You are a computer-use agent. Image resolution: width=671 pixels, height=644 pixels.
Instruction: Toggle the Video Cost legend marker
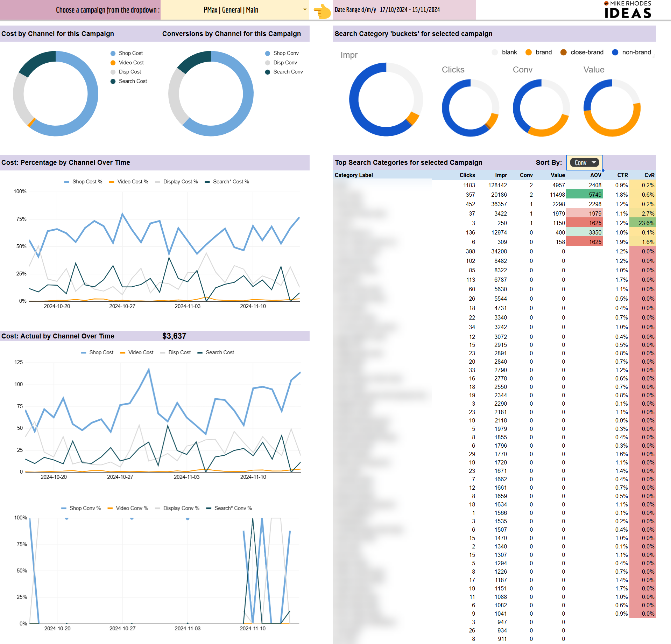tap(113, 63)
